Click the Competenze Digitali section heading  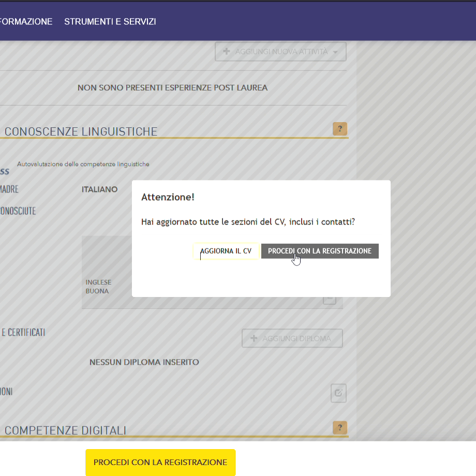[65, 430]
